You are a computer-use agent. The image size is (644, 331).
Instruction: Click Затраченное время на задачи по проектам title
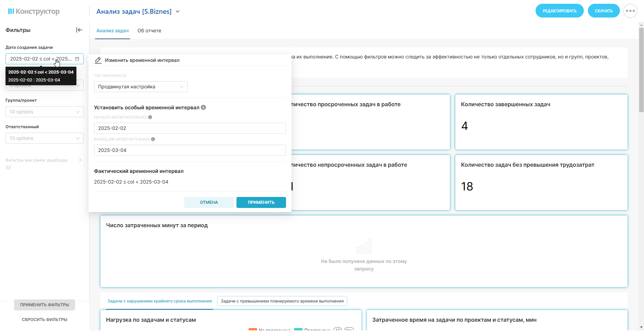tap(454, 320)
